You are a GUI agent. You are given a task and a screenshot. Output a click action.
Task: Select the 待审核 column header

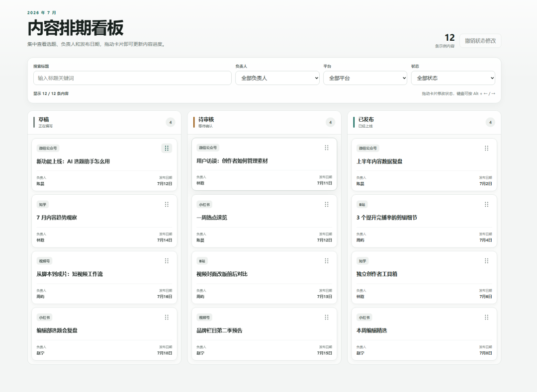pyautogui.click(x=264, y=122)
